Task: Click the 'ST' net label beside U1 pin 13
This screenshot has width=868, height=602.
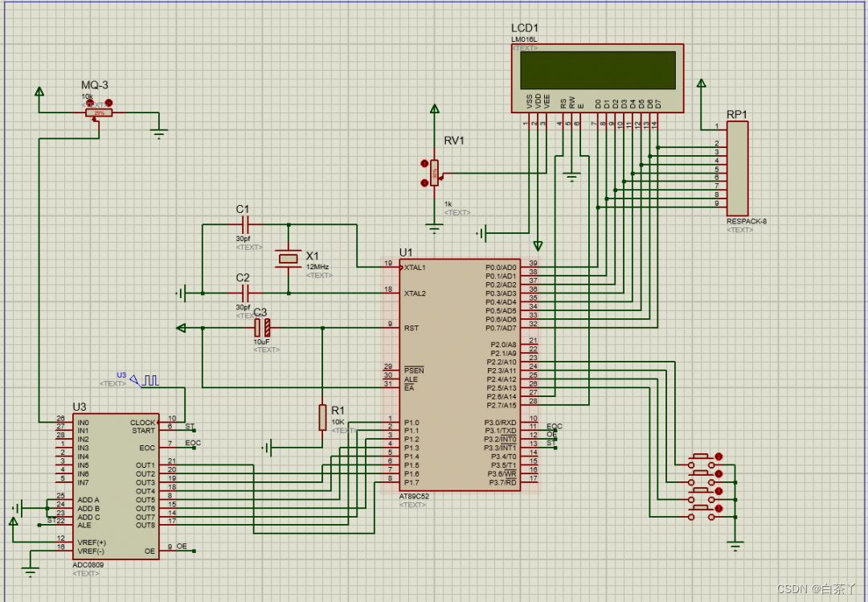Action: [551, 443]
